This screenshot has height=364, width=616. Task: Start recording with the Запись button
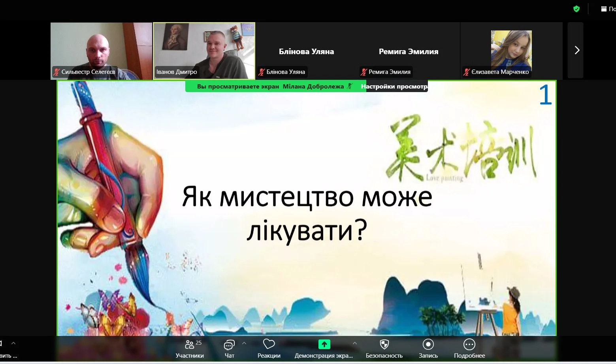(428, 349)
